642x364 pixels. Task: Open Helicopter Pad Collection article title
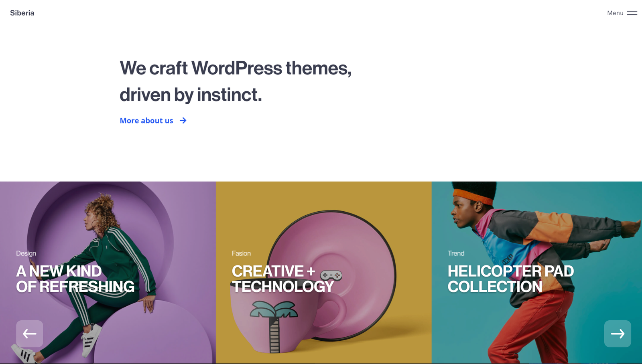click(510, 279)
